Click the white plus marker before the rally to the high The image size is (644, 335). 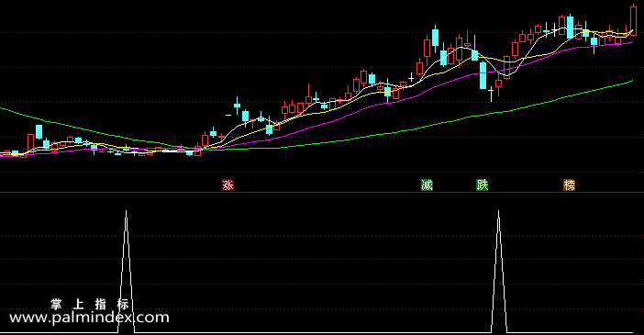411,77
